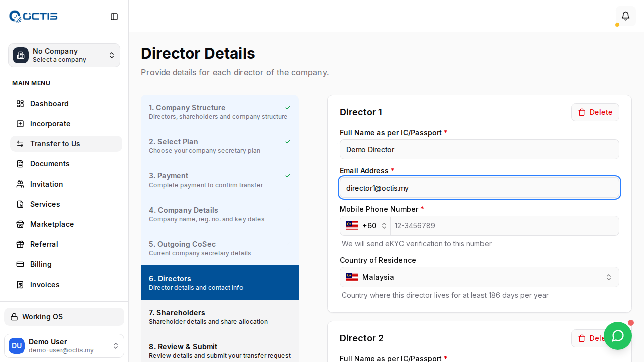Click the Transfer to Us arrows icon
The width and height of the screenshot is (644, 362).
click(x=20, y=144)
